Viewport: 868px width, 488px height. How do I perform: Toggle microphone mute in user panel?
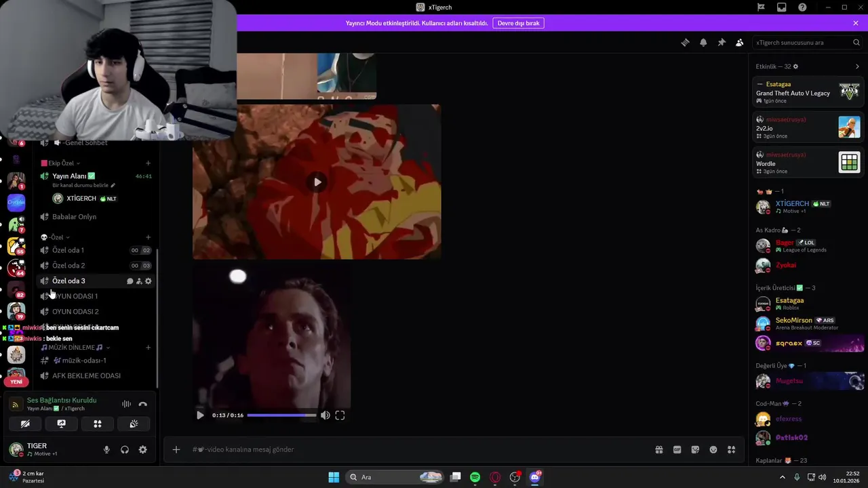[x=106, y=449]
